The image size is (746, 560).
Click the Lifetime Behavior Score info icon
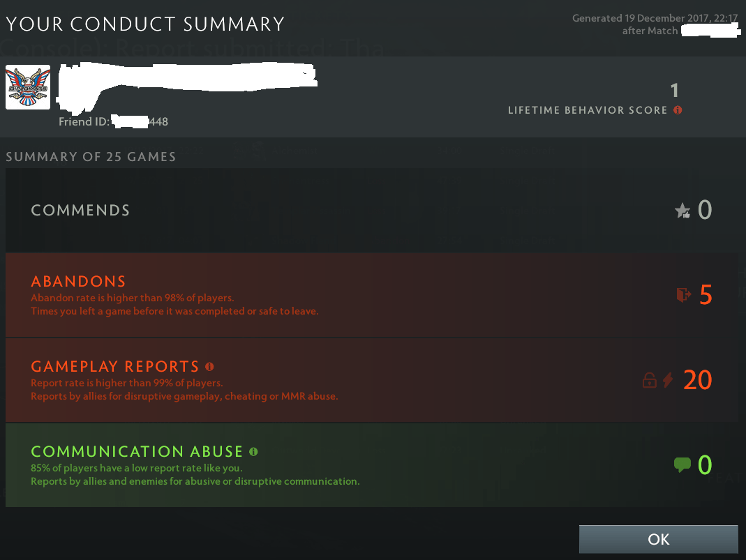click(678, 109)
